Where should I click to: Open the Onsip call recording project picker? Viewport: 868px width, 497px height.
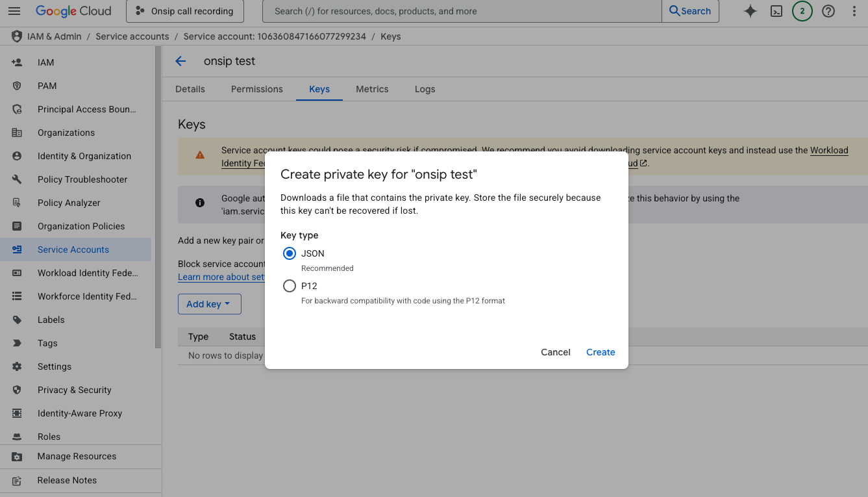186,11
